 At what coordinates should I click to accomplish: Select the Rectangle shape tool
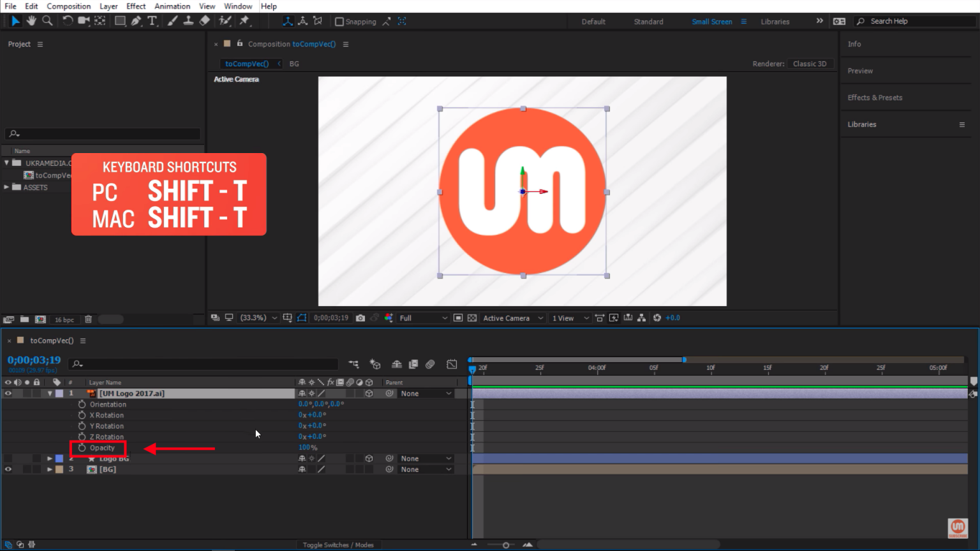119,21
